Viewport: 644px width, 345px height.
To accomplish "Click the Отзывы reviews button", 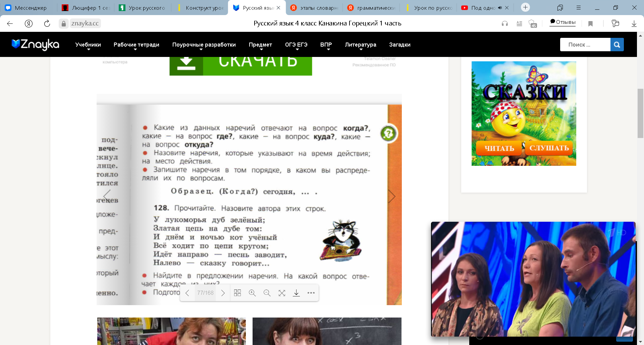I will (x=562, y=22).
